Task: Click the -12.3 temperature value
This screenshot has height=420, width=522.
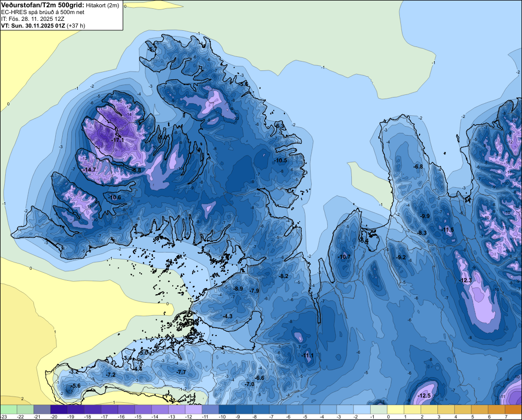Action: (x=466, y=281)
